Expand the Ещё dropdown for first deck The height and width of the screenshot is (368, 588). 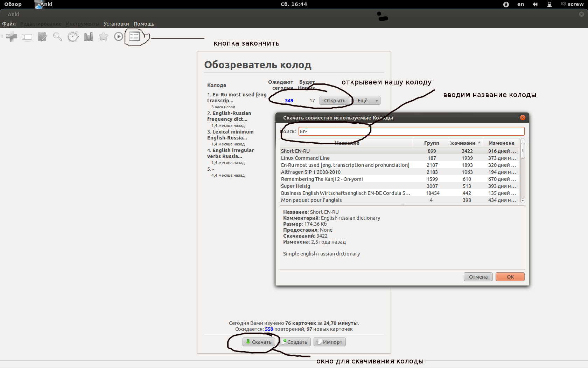tap(366, 101)
